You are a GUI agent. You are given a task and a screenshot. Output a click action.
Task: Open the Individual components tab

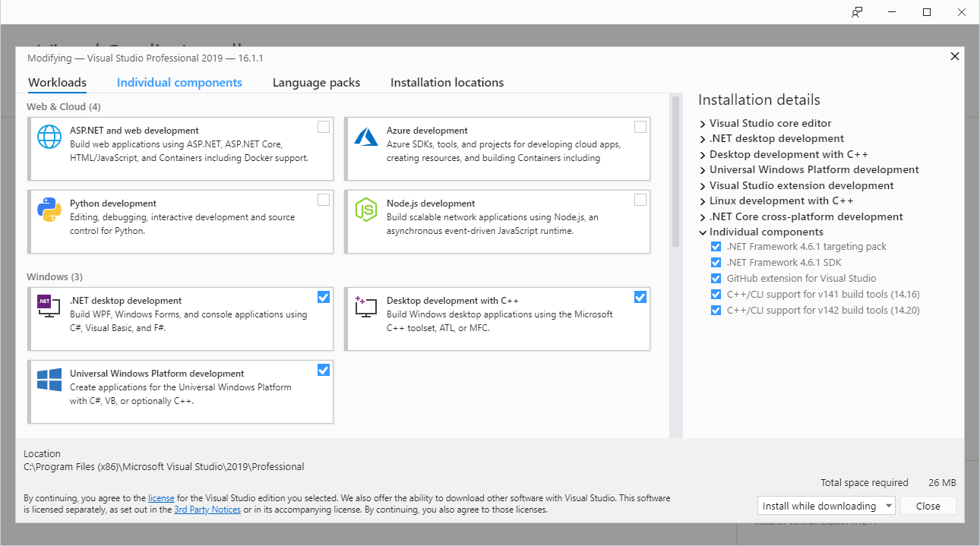coord(179,83)
